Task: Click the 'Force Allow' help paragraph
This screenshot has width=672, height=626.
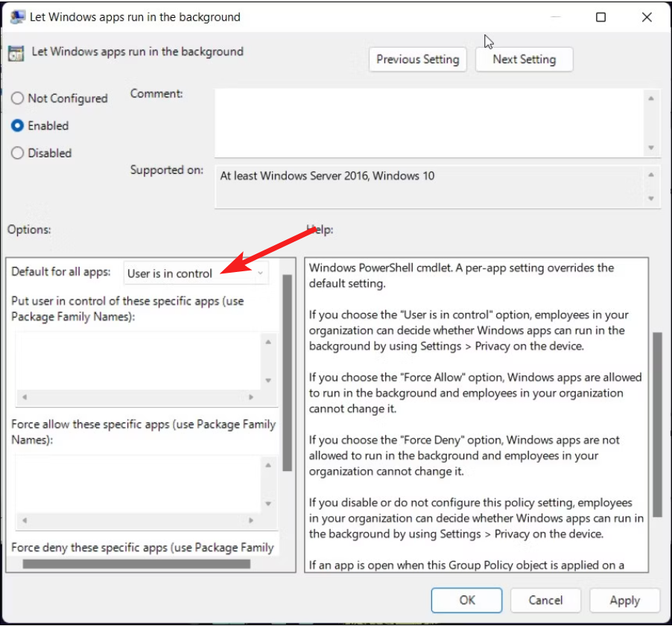Action: [x=475, y=393]
